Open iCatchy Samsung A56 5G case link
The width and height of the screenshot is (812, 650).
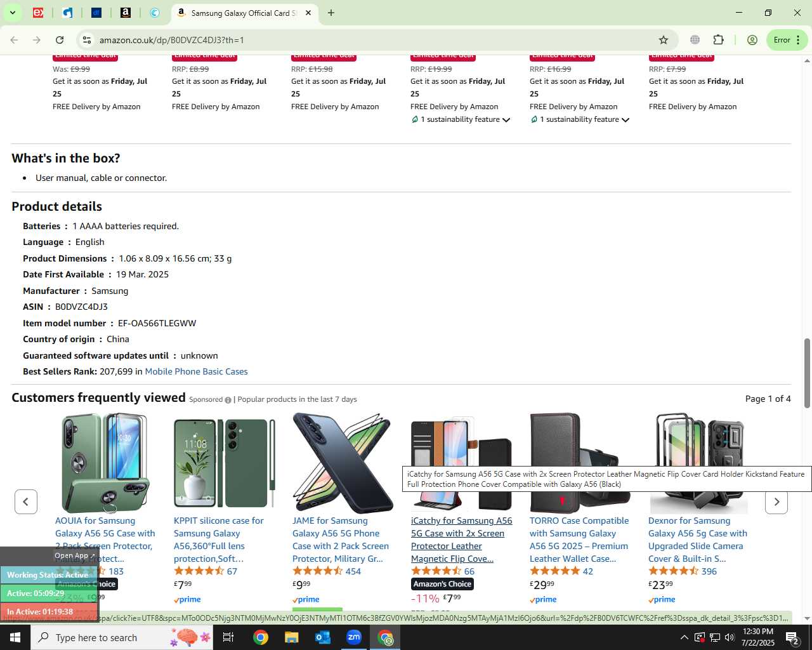pos(461,540)
